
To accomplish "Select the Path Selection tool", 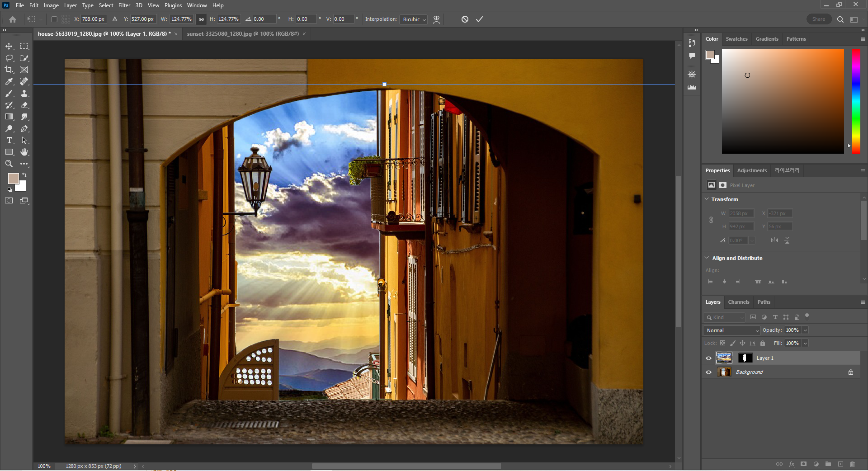I will (24, 140).
